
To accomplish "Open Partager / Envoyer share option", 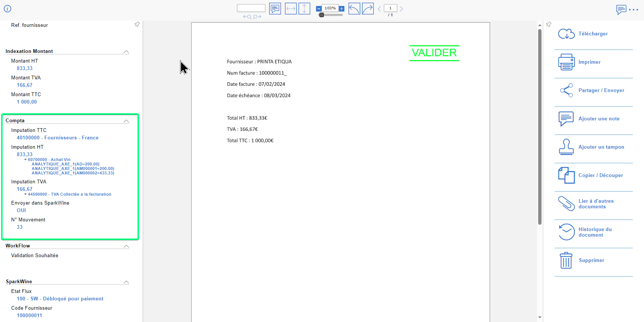I will pyautogui.click(x=601, y=91).
